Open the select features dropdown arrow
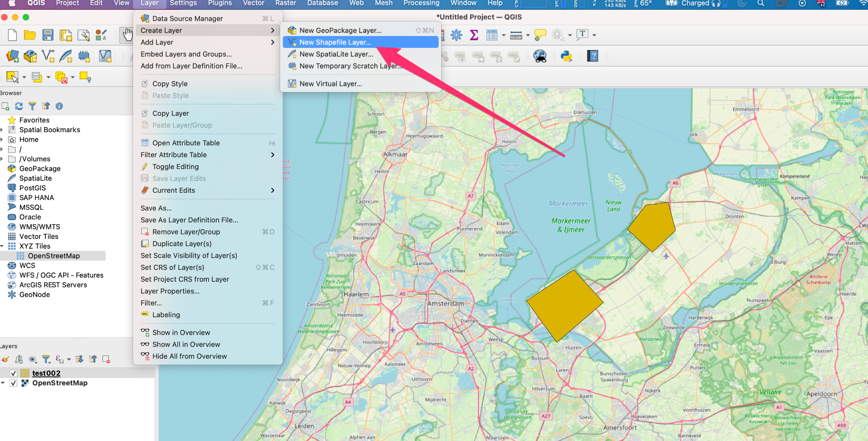This screenshot has width=868, height=441. pyautogui.click(x=24, y=77)
